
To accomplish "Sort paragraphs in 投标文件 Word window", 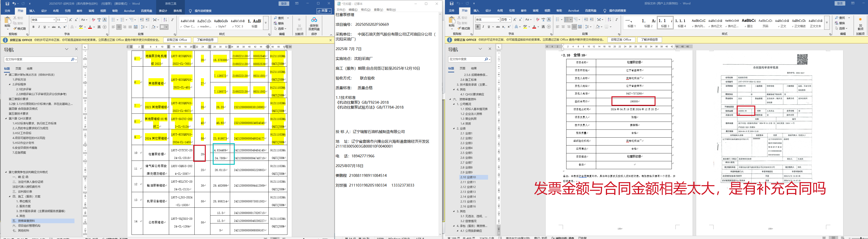I will (x=609, y=19).
